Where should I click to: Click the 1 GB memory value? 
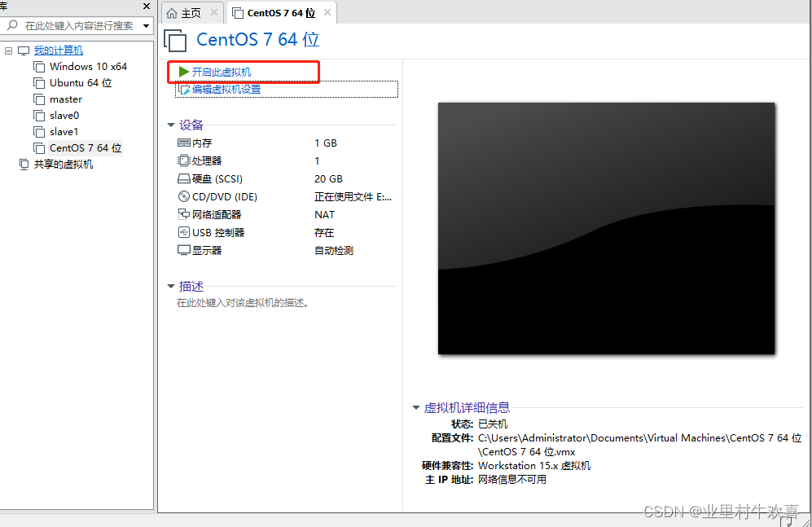[326, 143]
